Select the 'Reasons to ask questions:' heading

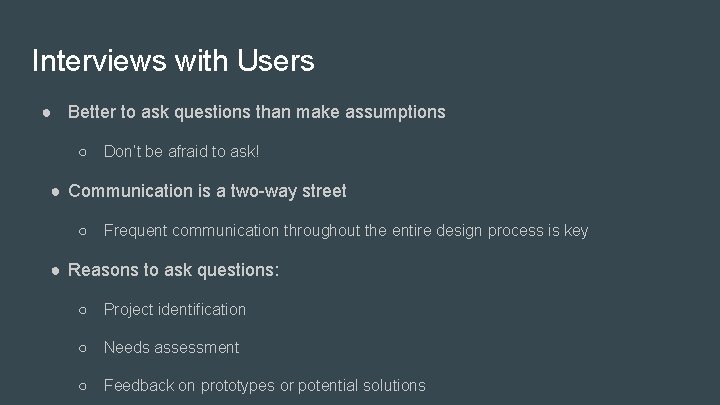174,270
